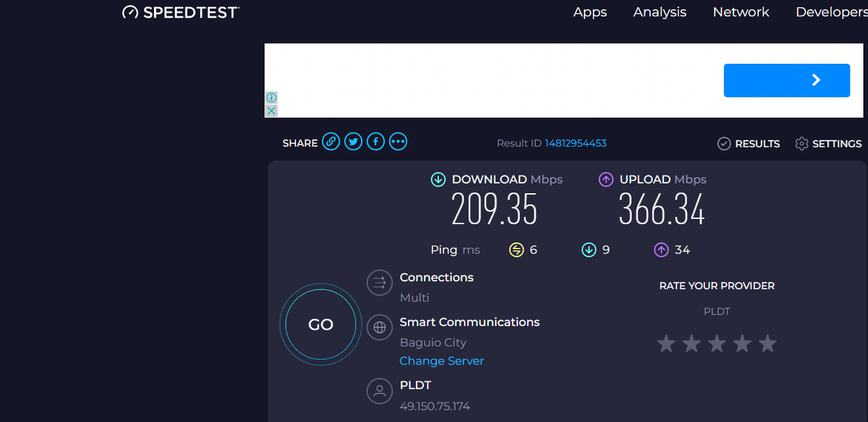Open the Network menu
Viewport: 868px width, 422px height.
click(741, 12)
